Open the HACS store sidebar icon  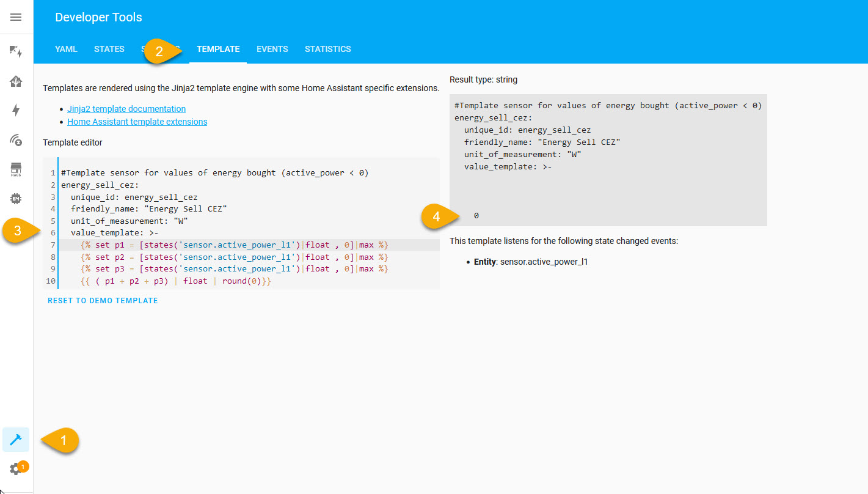click(x=16, y=169)
